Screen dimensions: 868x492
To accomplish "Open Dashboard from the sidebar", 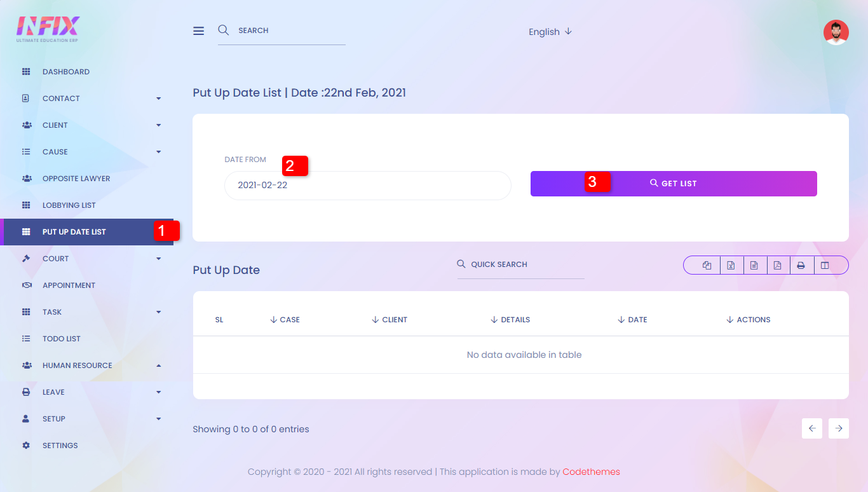I will point(66,72).
